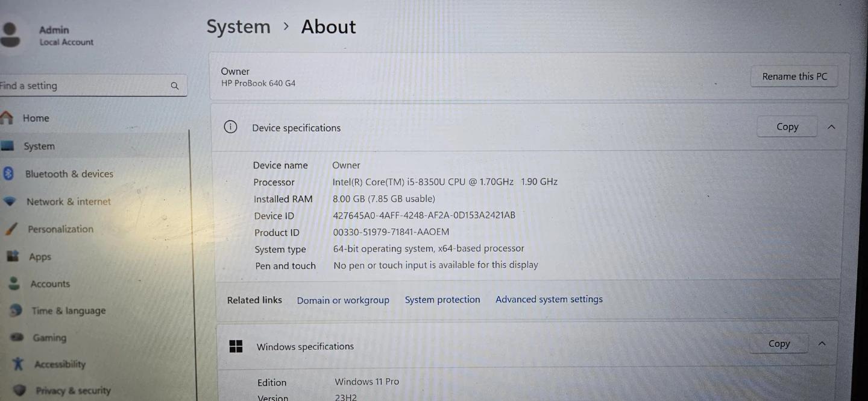Open Domain or workgroup link
Screen dimensions: 868x401
[x=343, y=300]
